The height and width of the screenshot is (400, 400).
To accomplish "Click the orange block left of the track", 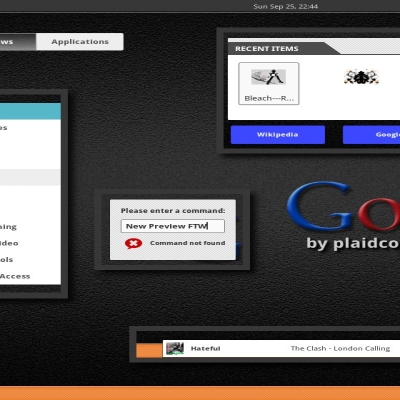I will [149, 350].
